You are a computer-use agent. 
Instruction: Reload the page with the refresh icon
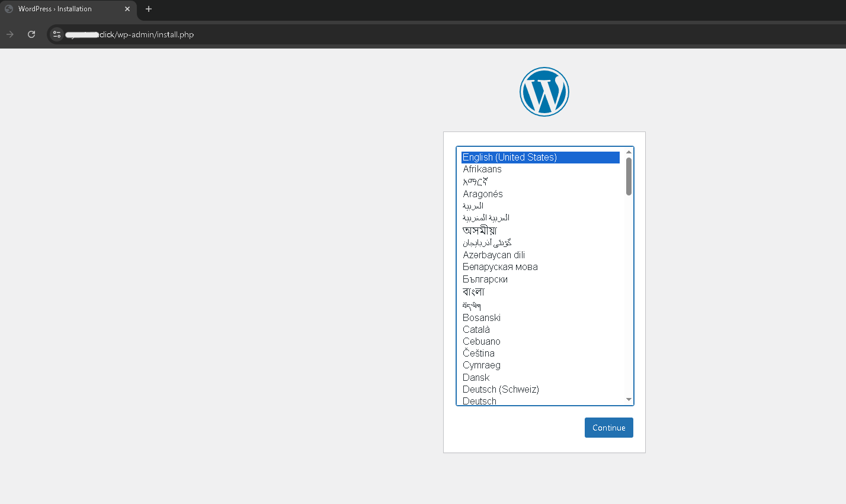point(31,34)
